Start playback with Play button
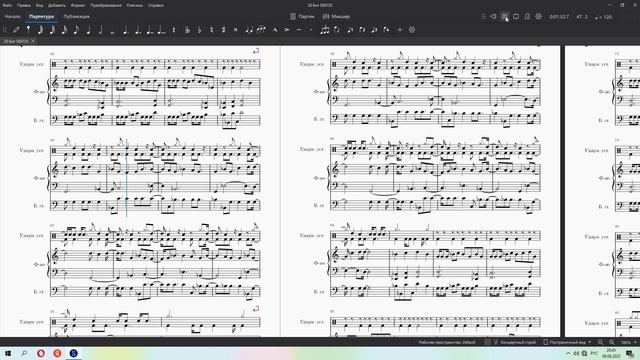Viewport: 640px width, 360px height. click(x=504, y=16)
